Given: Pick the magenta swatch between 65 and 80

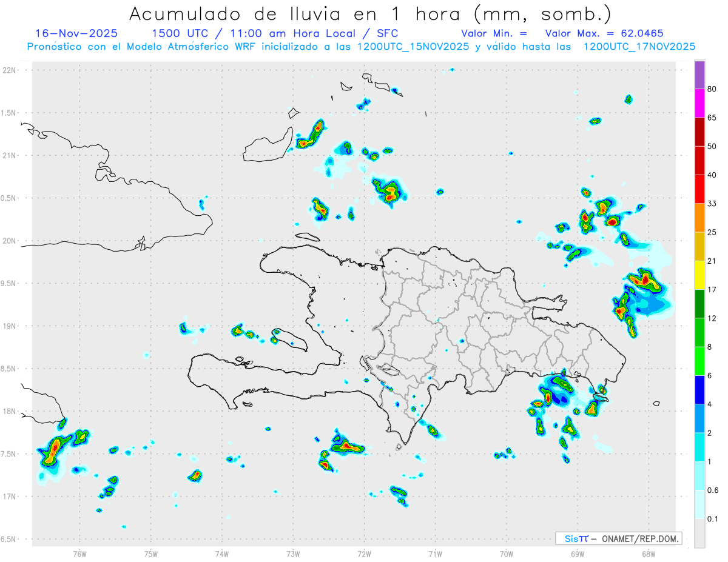Looking at the screenshot, I should [699, 104].
